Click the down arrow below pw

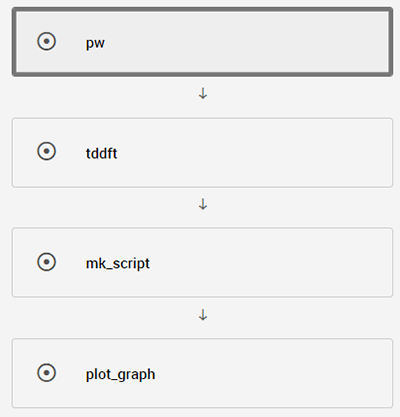point(203,94)
